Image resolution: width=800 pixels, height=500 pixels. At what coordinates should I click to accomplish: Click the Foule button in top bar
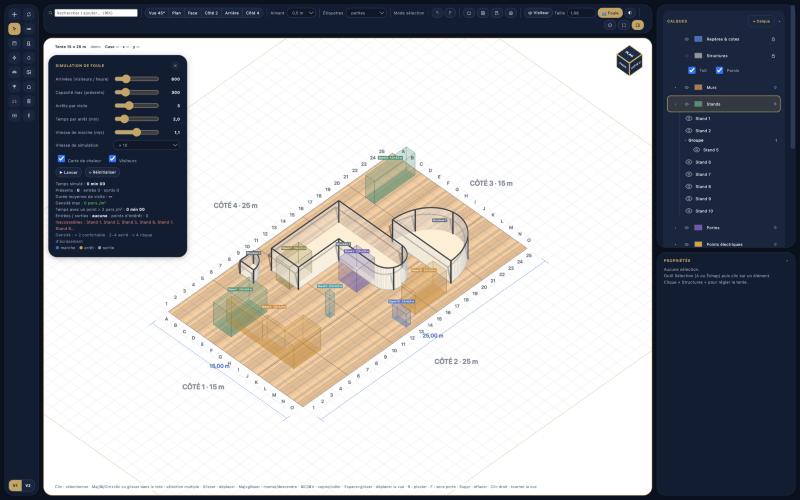click(x=610, y=13)
